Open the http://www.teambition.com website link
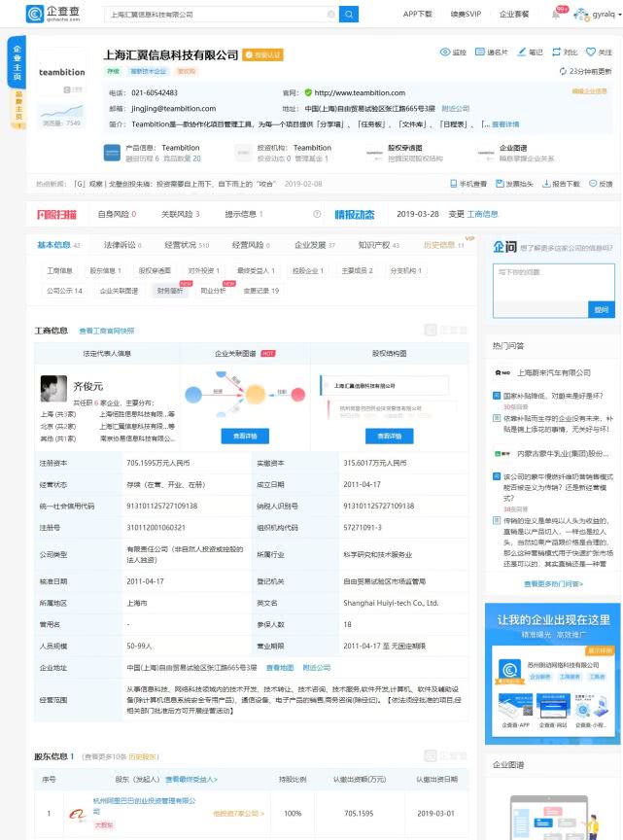 [360, 92]
